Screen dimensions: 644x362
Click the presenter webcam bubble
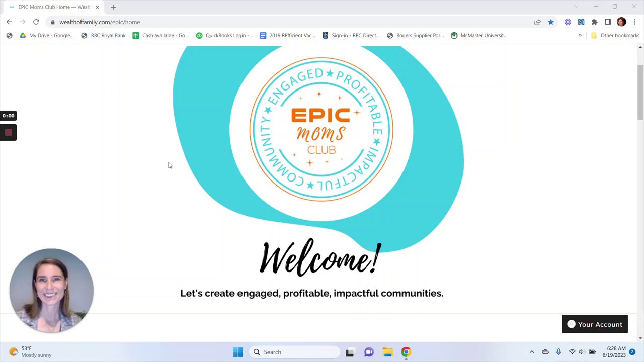(x=51, y=291)
